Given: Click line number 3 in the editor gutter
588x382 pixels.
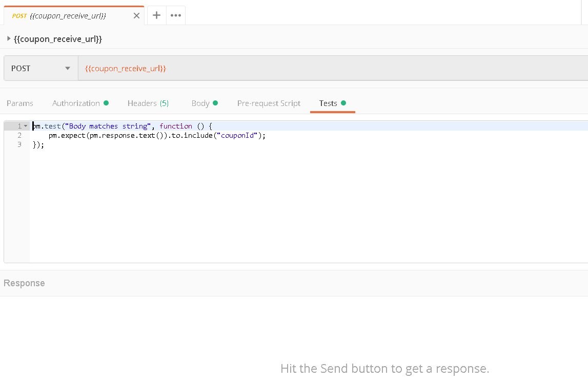Looking at the screenshot, I should click(19, 144).
